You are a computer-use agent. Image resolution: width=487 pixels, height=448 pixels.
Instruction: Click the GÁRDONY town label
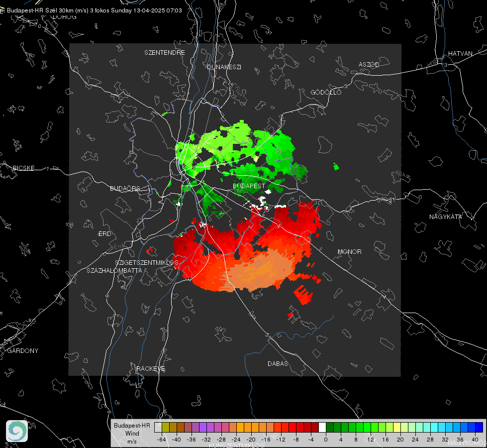pos(23,351)
